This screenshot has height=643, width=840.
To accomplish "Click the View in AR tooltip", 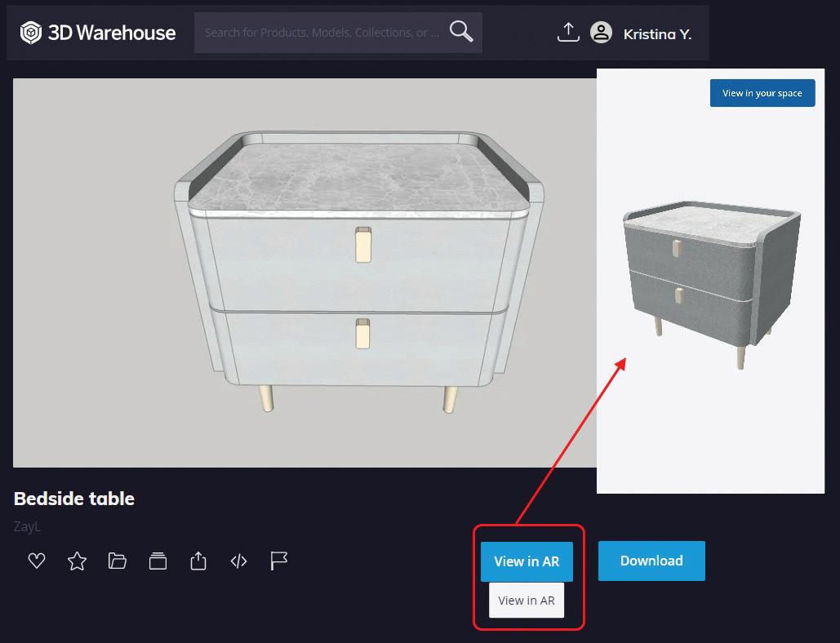I will point(527,601).
